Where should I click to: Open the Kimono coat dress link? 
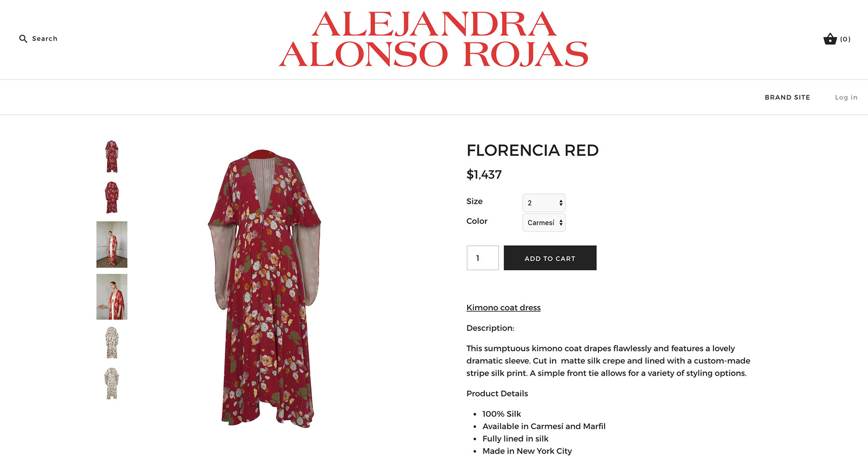503,308
